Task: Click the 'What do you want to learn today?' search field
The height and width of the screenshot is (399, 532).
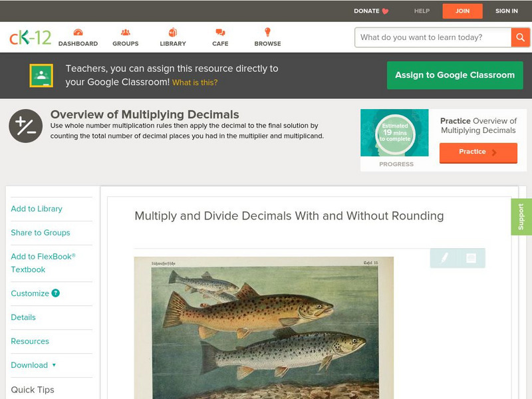Action: click(433, 37)
